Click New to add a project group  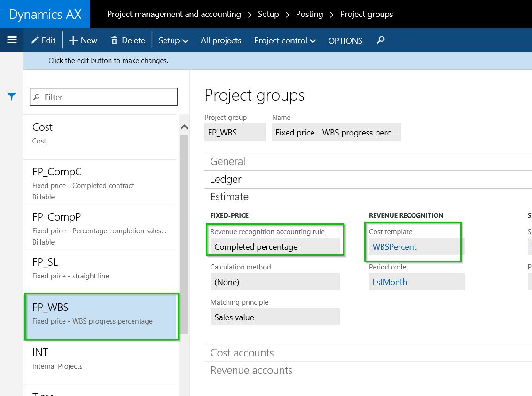[x=83, y=40]
